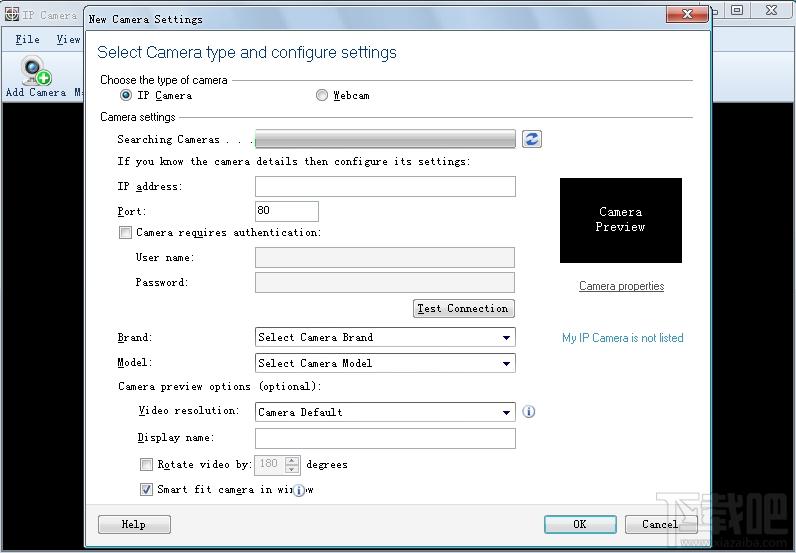Click the Searching Cameras progress bar
The height and width of the screenshot is (553, 796).
385,139
